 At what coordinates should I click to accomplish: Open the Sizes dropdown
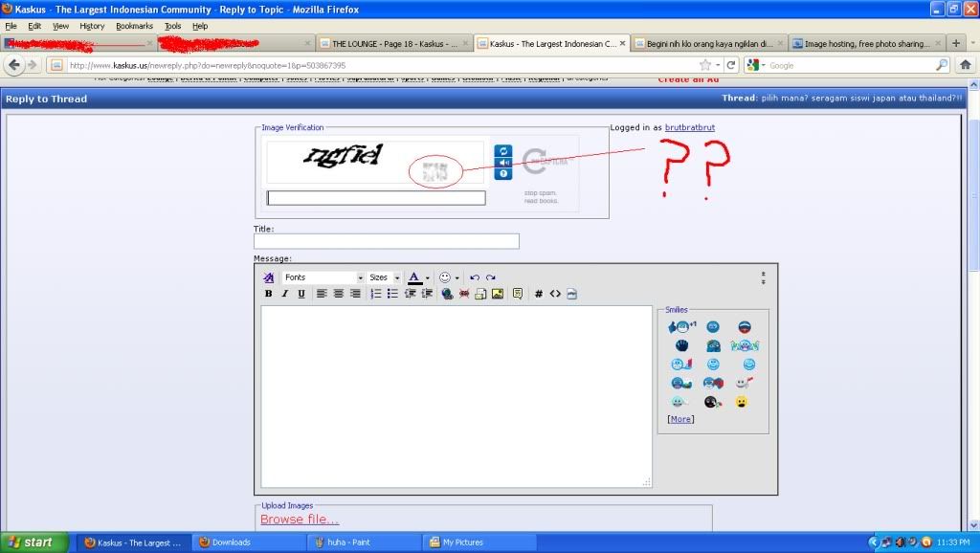(385, 277)
